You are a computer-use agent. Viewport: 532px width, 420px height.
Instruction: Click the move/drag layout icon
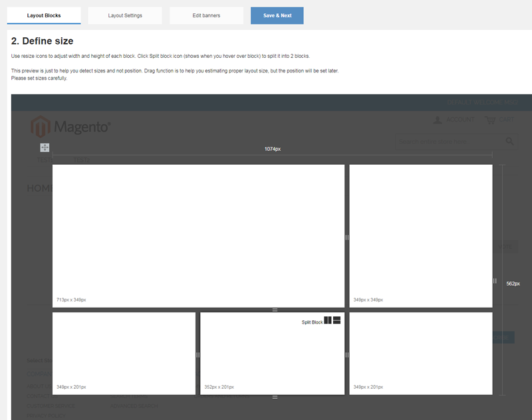[x=45, y=148]
